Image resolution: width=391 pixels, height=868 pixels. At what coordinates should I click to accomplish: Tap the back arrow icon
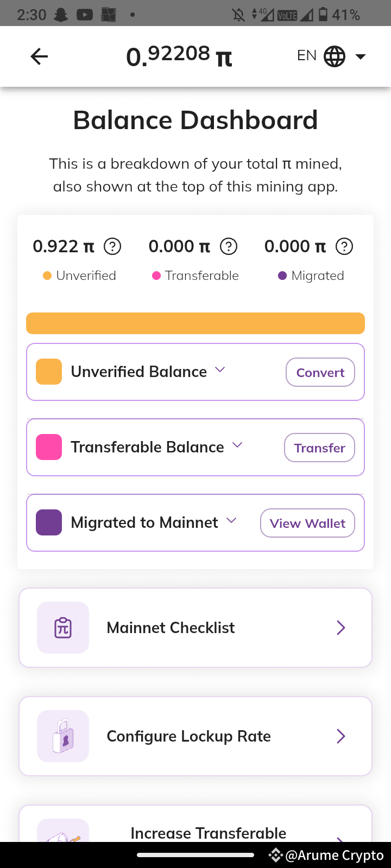[39, 56]
